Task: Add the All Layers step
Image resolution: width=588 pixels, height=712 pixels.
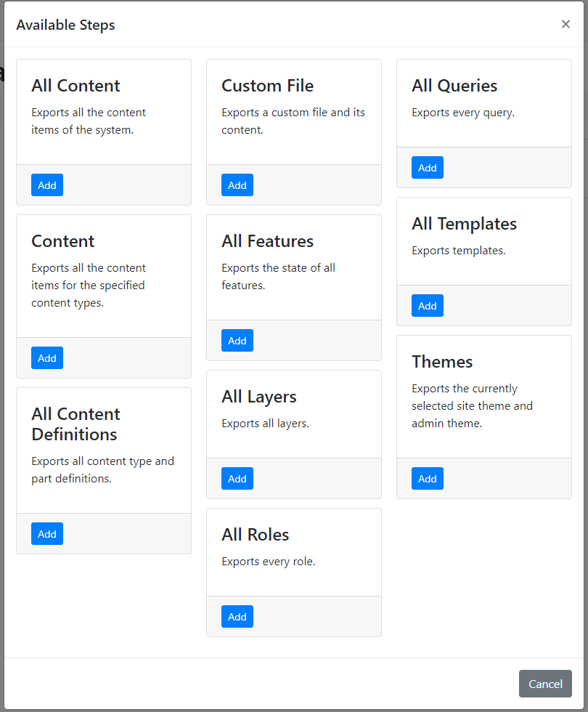Action: [237, 479]
